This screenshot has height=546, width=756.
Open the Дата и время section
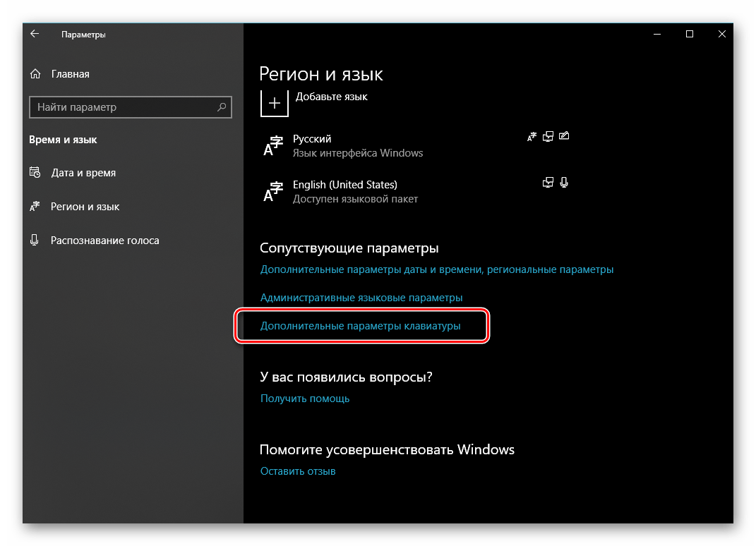pos(83,173)
